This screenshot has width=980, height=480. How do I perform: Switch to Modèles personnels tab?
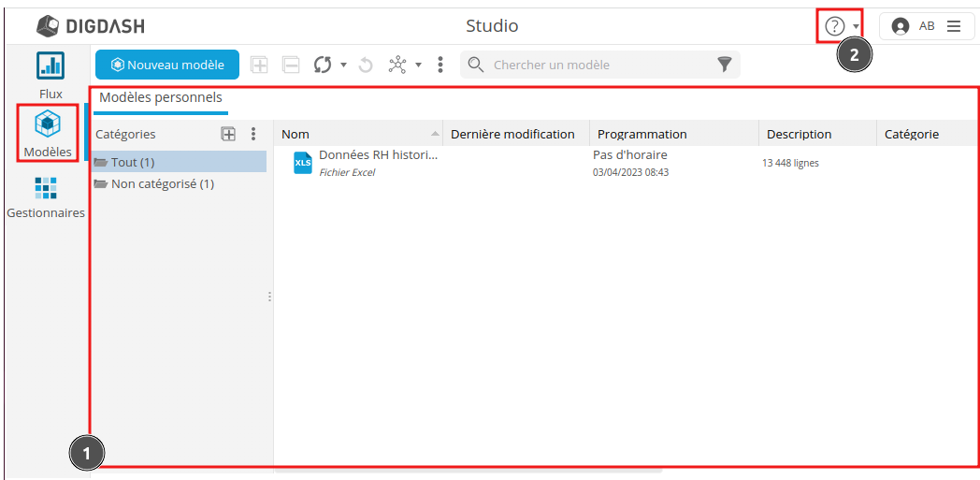coord(161,97)
